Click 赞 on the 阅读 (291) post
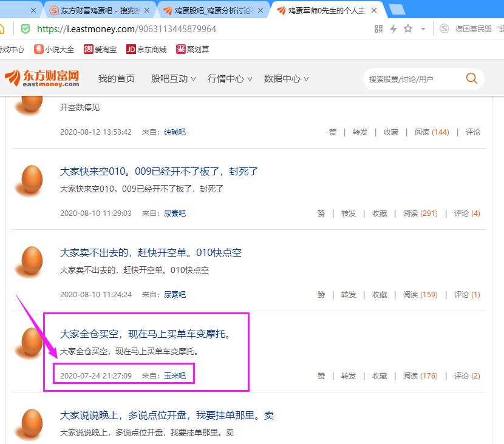The height and width of the screenshot is (444, 504). (x=321, y=213)
